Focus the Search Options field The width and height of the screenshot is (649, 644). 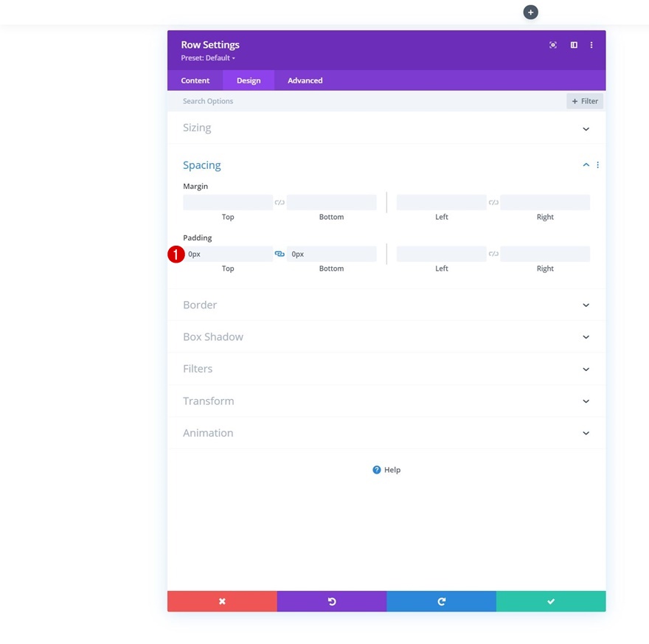[x=367, y=101]
